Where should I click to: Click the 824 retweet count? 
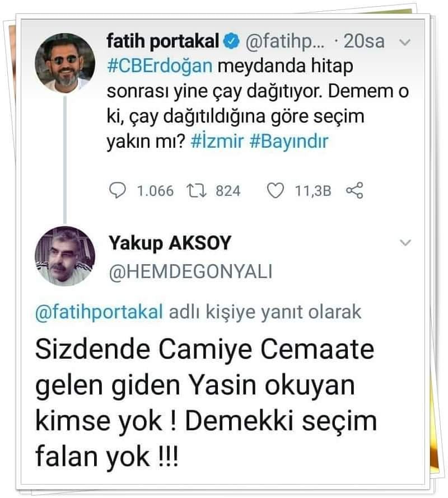(228, 191)
